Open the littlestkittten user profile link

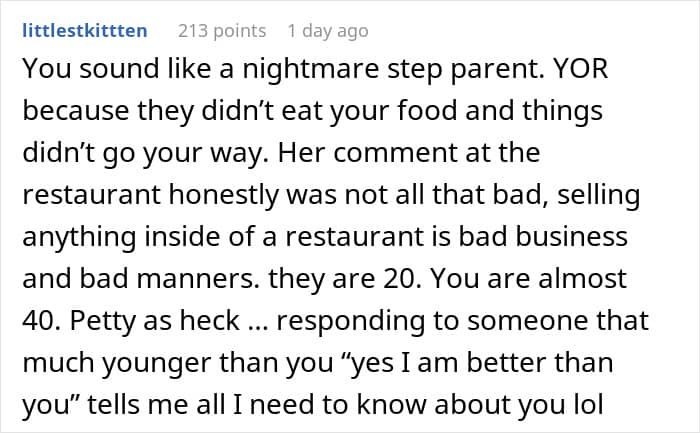tap(84, 30)
